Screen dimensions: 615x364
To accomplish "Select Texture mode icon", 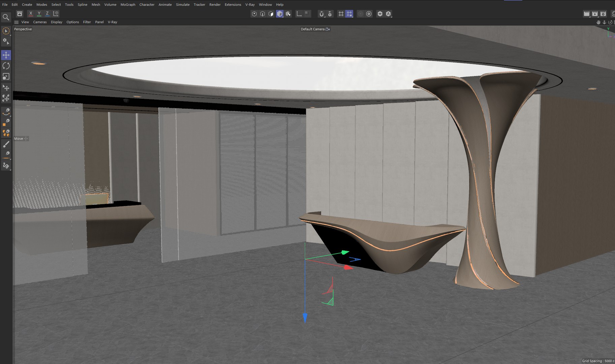I will click(288, 14).
